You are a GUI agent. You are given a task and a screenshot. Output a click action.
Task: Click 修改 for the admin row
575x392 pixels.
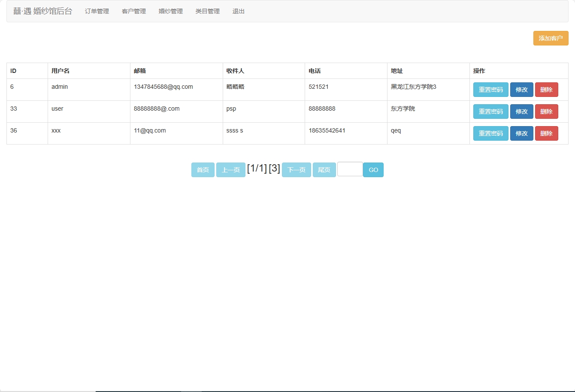pyautogui.click(x=521, y=90)
